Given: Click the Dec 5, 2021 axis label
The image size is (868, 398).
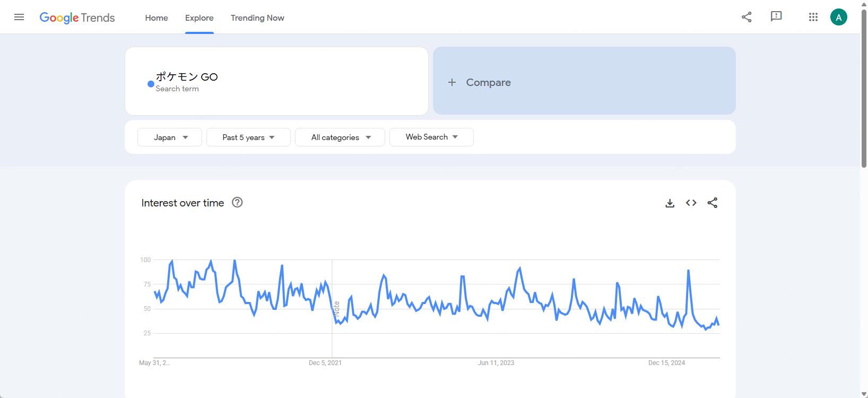Looking at the screenshot, I should [325, 363].
